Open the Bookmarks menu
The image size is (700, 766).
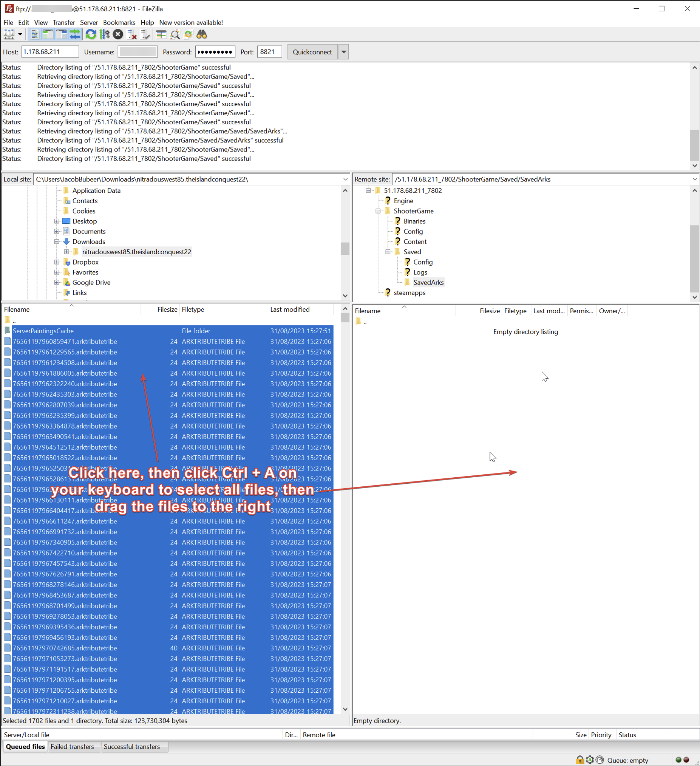[x=119, y=22]
